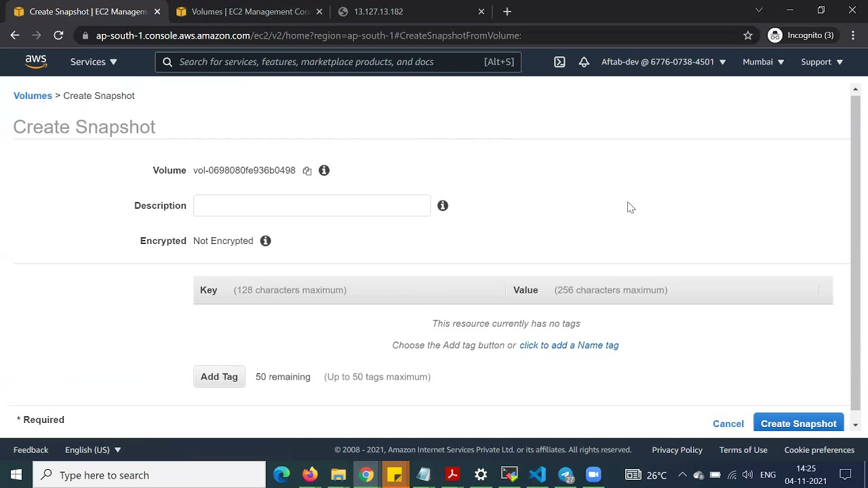Viewport: 868px width, 488px height.
Task: Click the Volumes breadcrumb link
Action: (33, 96)
